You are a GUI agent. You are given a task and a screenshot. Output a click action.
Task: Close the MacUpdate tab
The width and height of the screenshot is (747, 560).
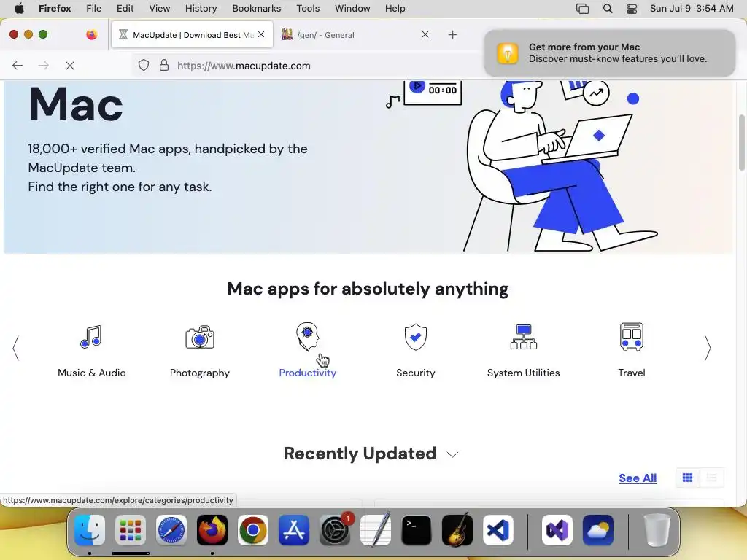[261, 34]
